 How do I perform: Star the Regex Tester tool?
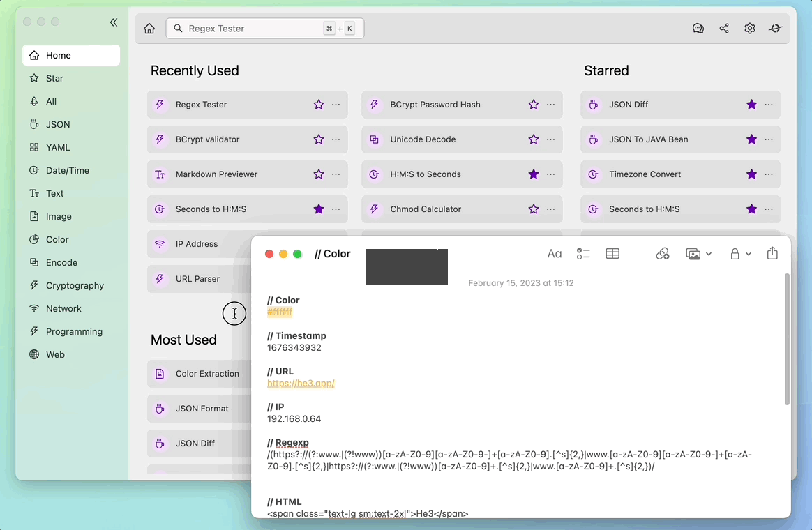pos(319,105)
